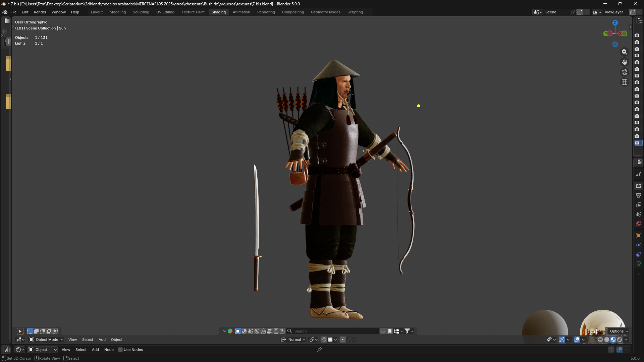Open the Object Mode dropdown
Screen dimensions: 644x362
click(x=46, y=340)
